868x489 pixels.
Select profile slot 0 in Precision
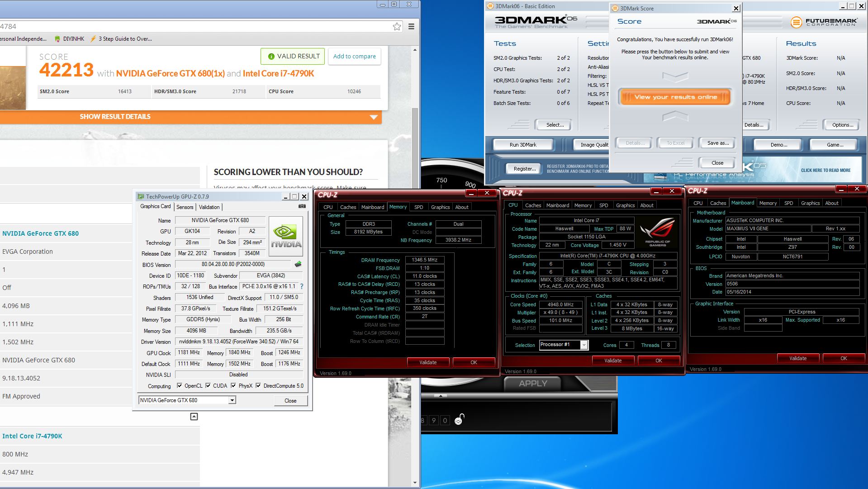(445, 420)
